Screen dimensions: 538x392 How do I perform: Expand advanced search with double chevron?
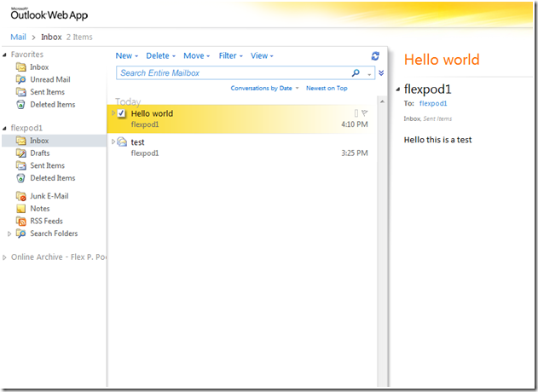(x=381, y=73)
